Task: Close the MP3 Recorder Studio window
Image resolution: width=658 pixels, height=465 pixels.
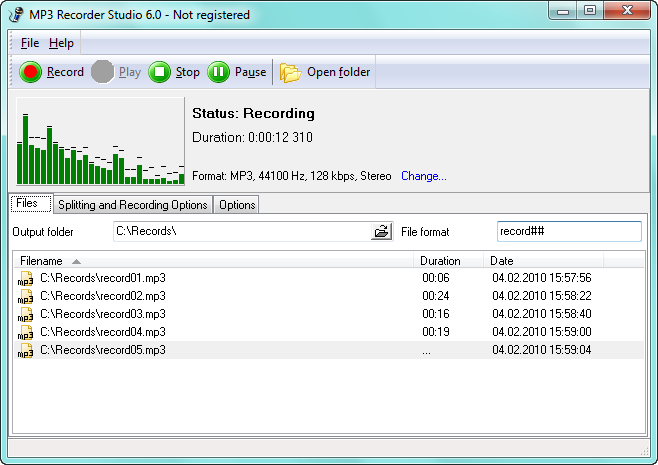Action: [x=627, y=11]
